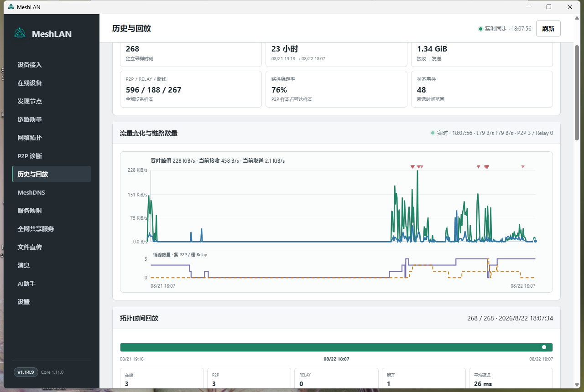Click the 拓扑时间回放 section title
This screenshot has width=584, height=392.
coord(139,318)
